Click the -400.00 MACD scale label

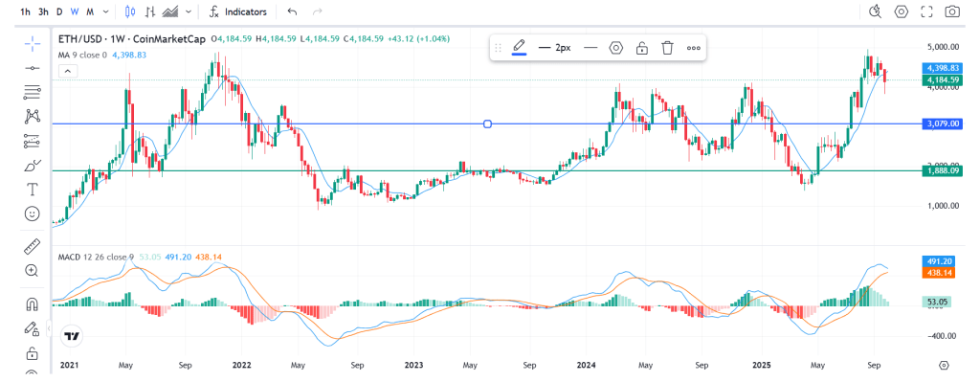click(x=943, y=336)
